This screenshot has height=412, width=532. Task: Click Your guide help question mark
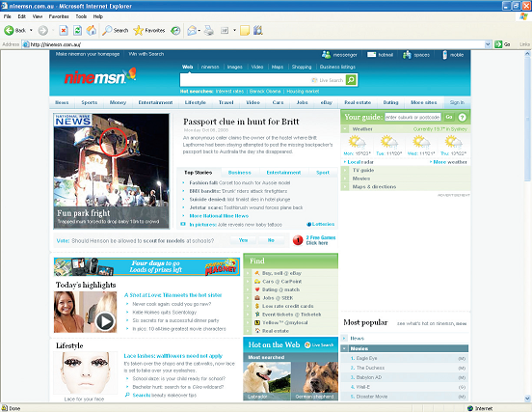pyautogui.click(x=462, y=117)
